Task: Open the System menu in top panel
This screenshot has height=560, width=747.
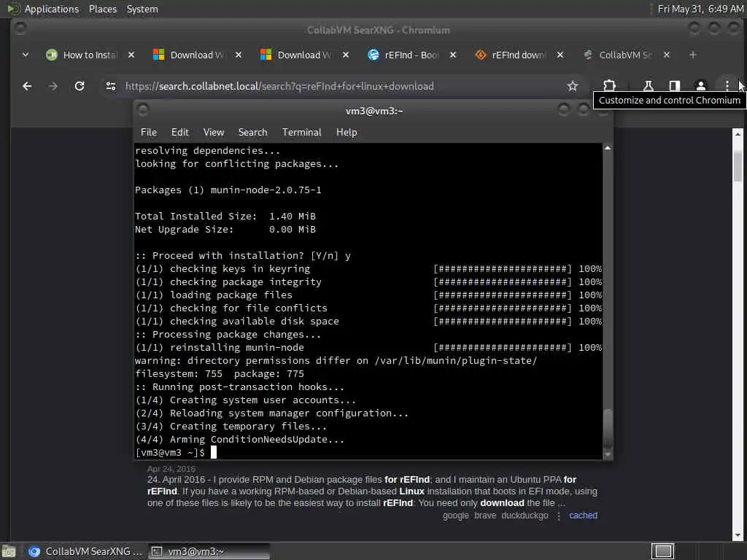Action: coord(142,9)
